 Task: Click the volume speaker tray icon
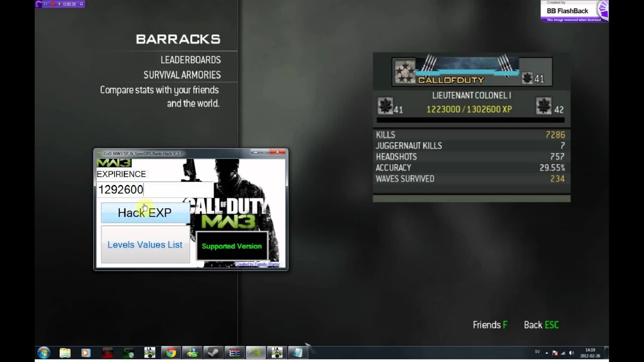click(x=572, y=353)
